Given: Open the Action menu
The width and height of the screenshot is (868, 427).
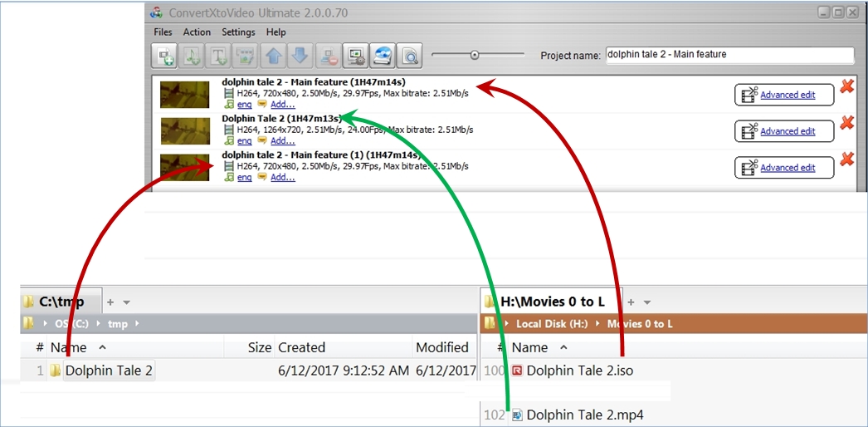Looking at the screenshot, I should (197, 32).
